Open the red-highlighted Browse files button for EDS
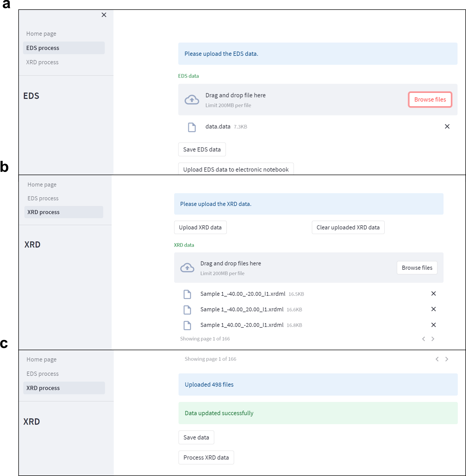The height and width of the screenshot is (476, 466). (430, 99)
